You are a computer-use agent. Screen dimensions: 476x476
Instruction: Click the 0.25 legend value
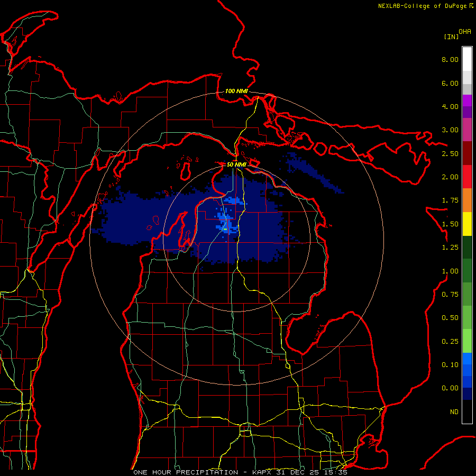(450, 342)
